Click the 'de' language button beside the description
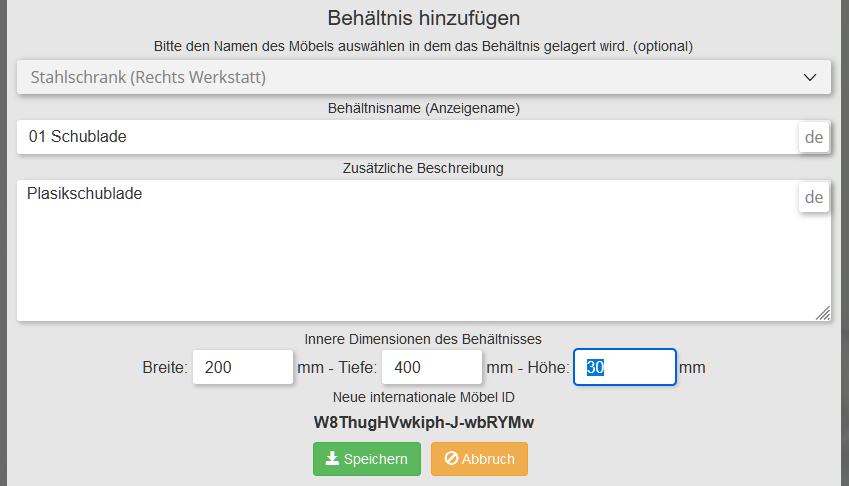The image size is (849, 486). 814,197
